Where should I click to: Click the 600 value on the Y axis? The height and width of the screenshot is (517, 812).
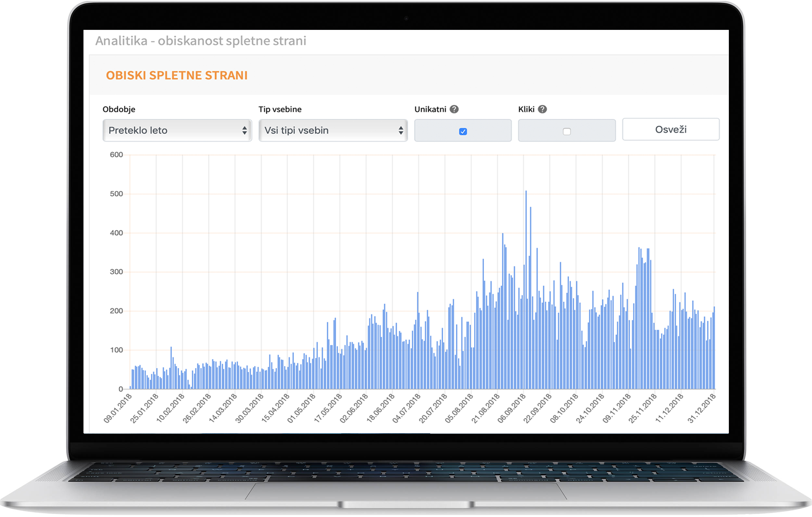116,155
